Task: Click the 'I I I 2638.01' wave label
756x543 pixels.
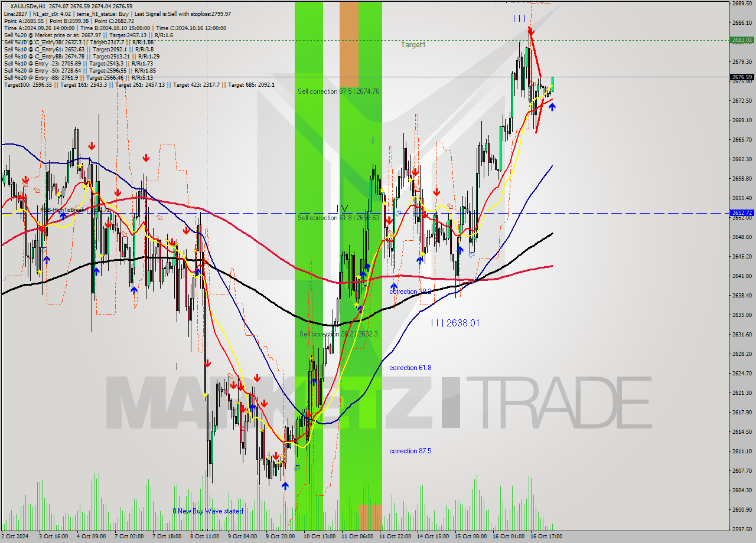Action: pyautogui.click(x=455, y=323)
